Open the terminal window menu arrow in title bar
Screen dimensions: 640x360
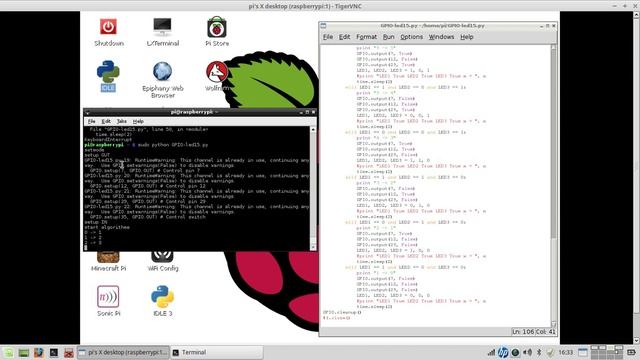(x=87, y=112)
